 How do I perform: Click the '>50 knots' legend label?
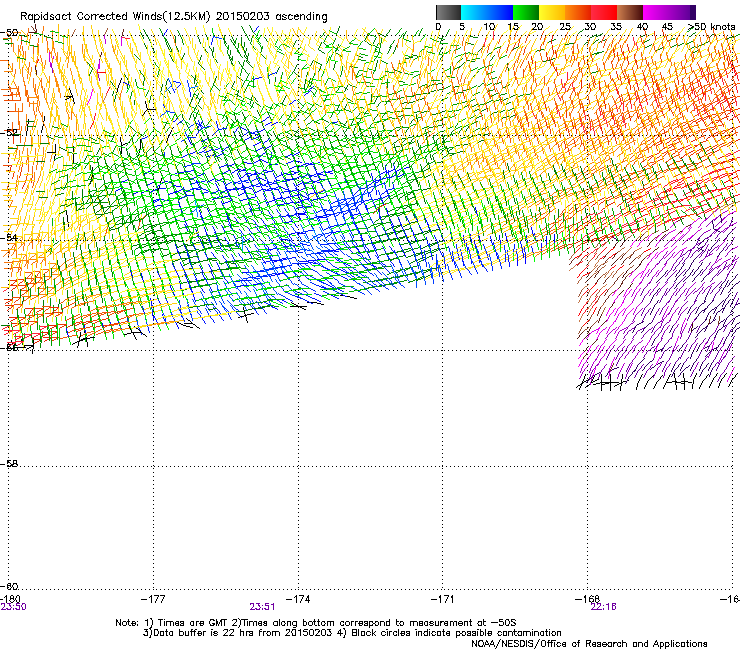point(712,27)
